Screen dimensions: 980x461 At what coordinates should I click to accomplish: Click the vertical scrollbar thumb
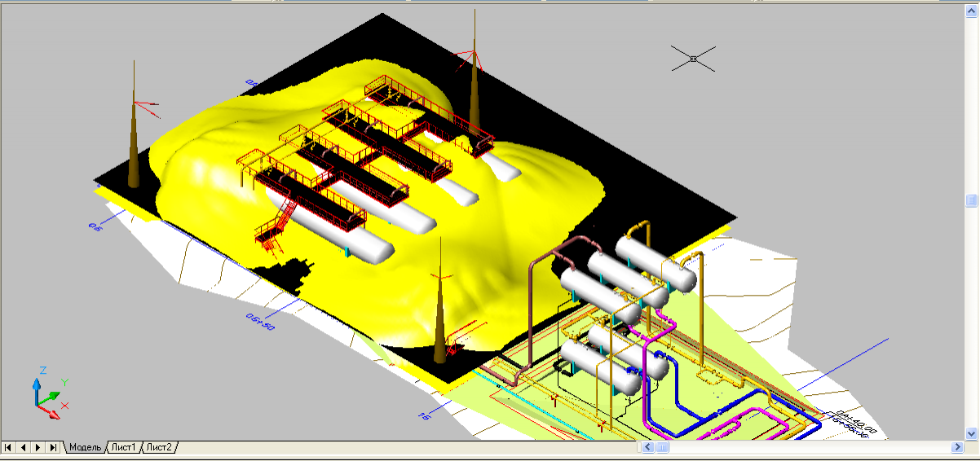[x=972, y=200]
